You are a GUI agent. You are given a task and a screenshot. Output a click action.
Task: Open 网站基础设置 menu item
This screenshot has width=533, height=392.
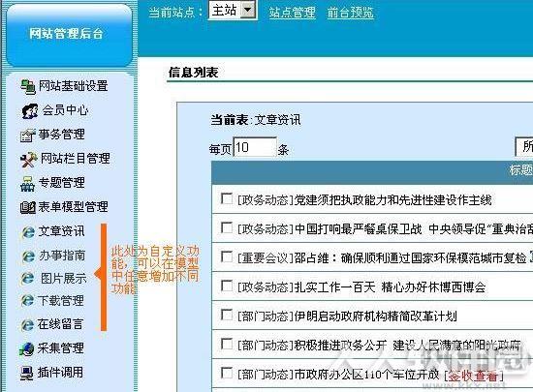tap(73, 86)
